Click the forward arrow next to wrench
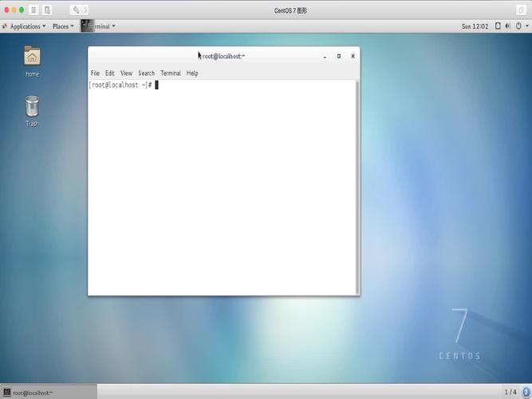This screenshot has height=399, width=532. pyautogui.click(x=85, y=10)
